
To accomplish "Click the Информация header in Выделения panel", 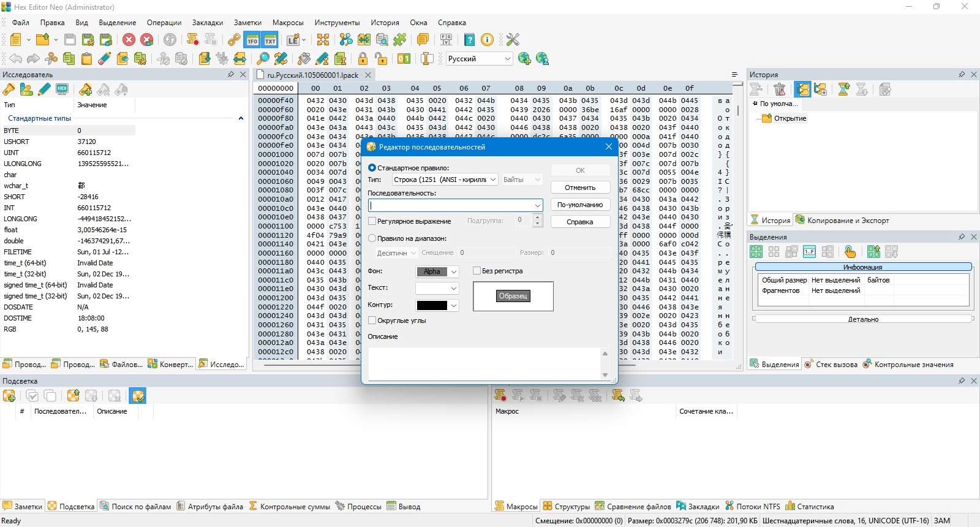I will coord(863,267).
